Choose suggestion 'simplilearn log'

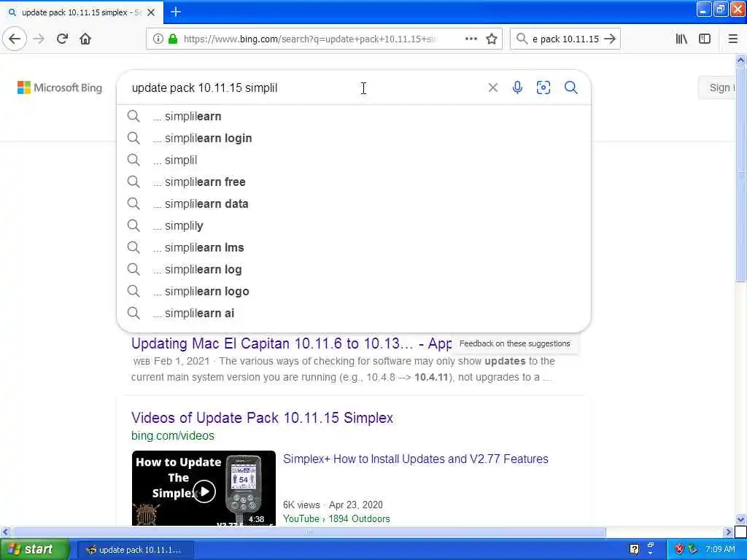(354, 270)
